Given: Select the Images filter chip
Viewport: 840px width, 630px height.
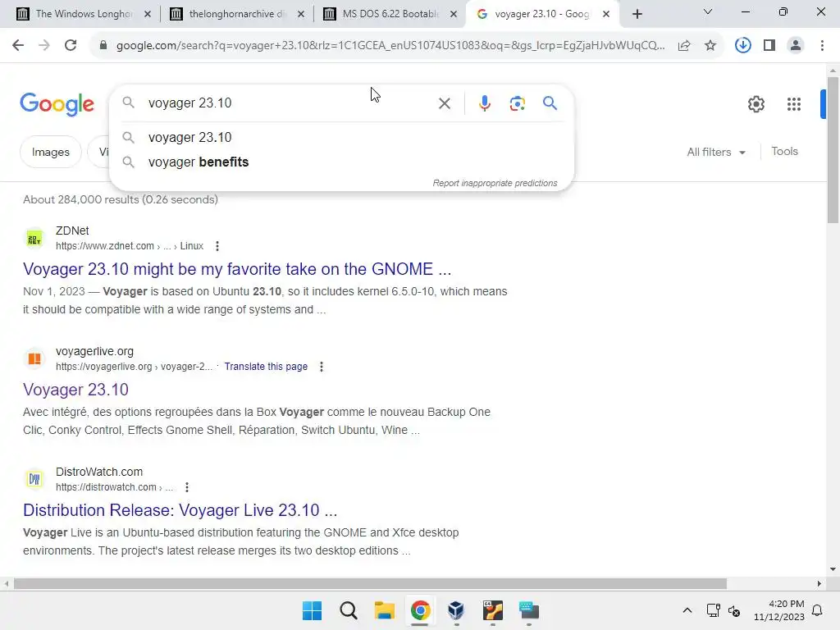Looking at the screenshot, I should (x=50, y=152).
